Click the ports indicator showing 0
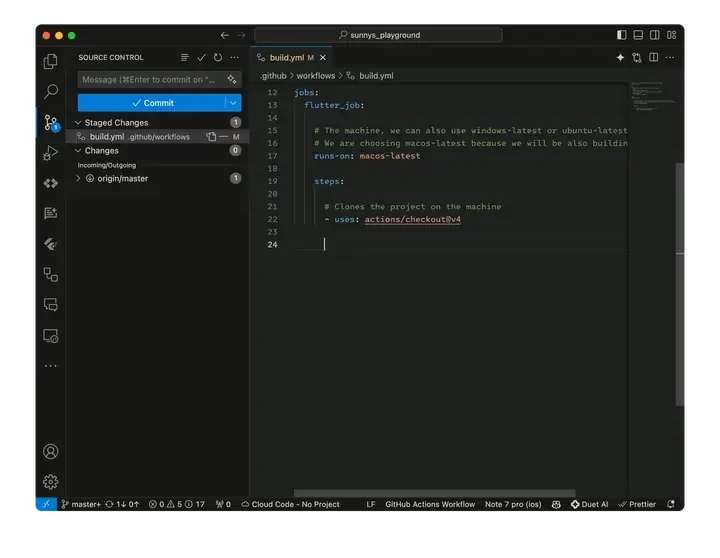 (x=223, y=504)
